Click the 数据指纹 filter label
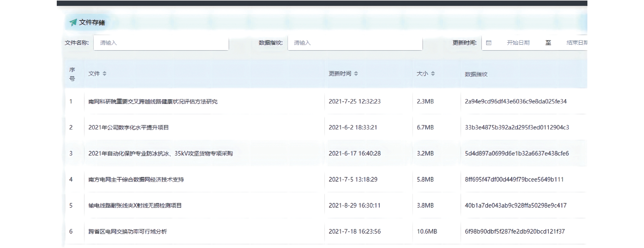644x248 pixels. (x=271, y=43)
